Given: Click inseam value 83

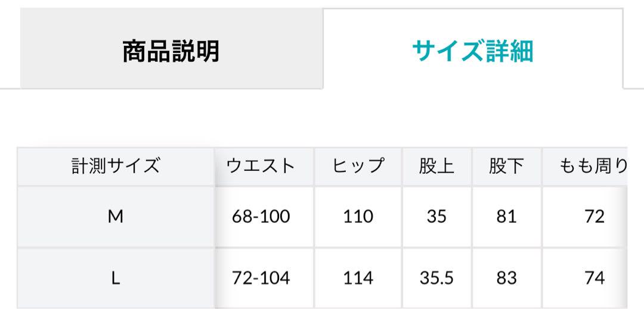Looking at the screenshot, I should point(507,279).
